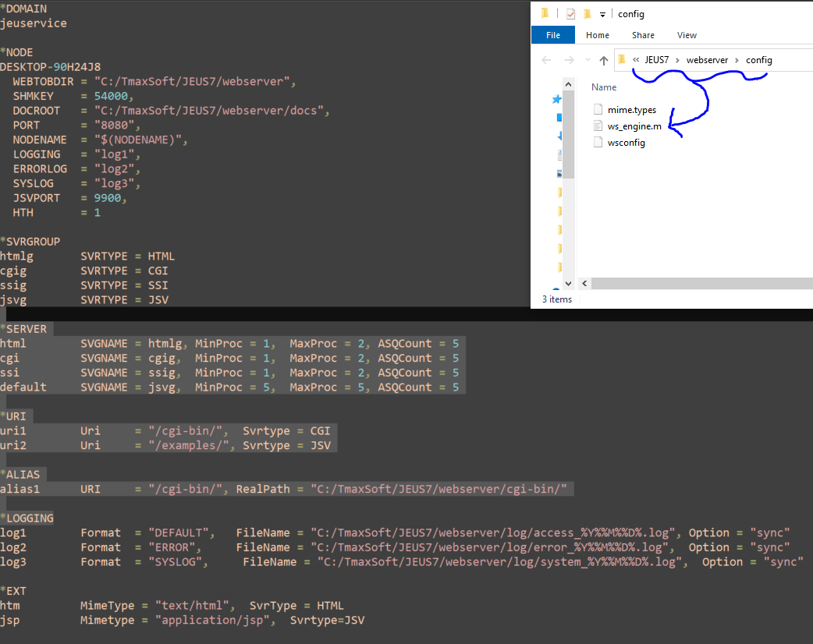Click the "$(NODENAME)" value
Image resolution: width=813 pixels, height=644 pixels.
(x=138, y=140)
